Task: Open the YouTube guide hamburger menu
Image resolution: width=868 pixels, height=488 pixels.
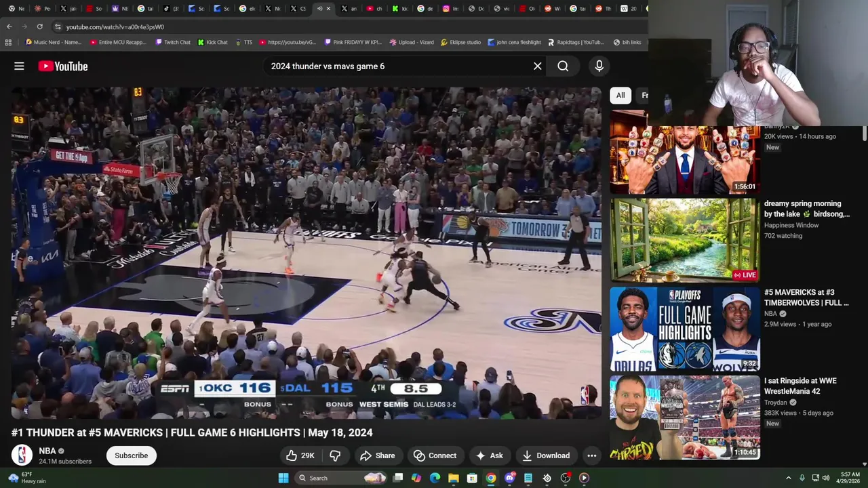Action: (19, 66)
